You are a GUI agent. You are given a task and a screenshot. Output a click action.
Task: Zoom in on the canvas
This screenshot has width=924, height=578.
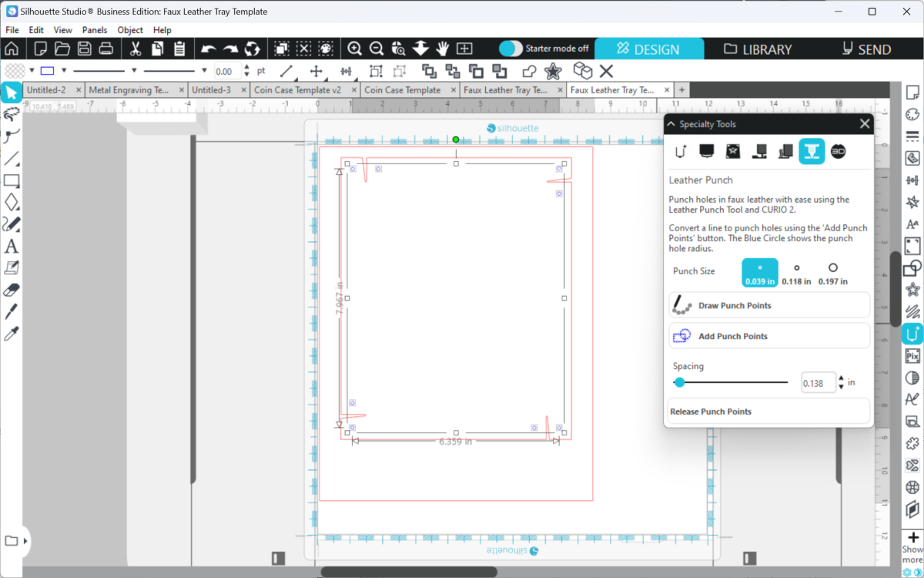[354, 49]
